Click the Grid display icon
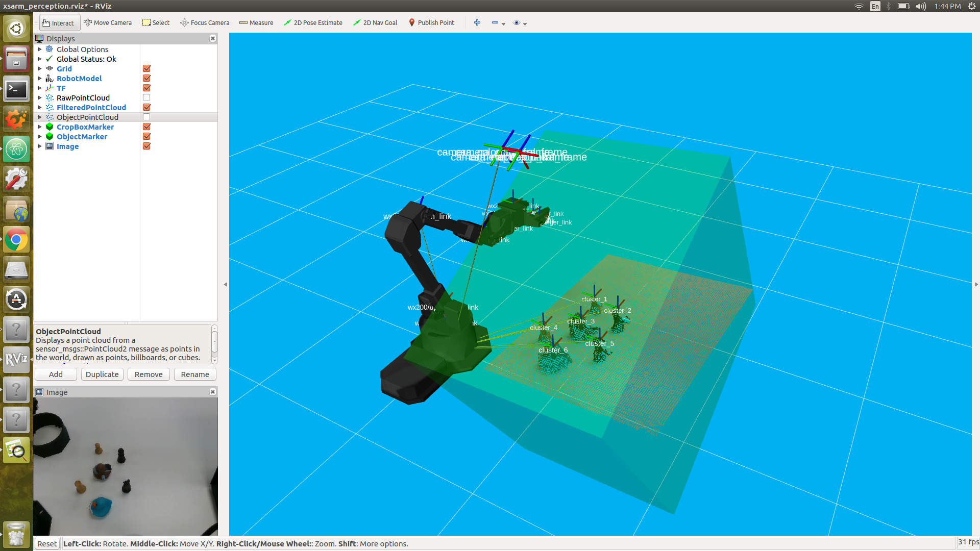Viewport: 980px width, 551px height. pyautogui.click(x=50, y=69)
